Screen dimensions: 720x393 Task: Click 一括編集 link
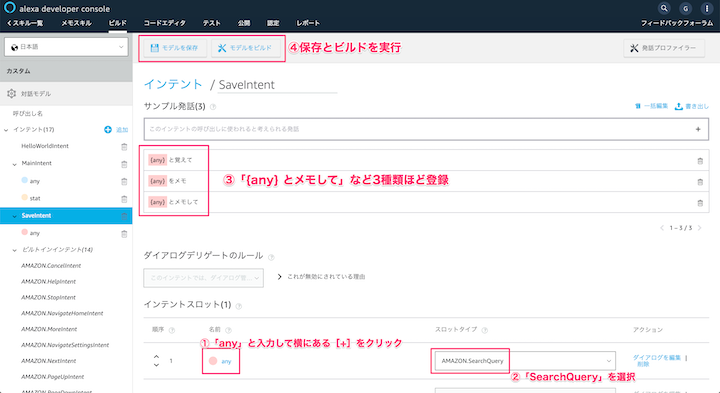(651, 106)
